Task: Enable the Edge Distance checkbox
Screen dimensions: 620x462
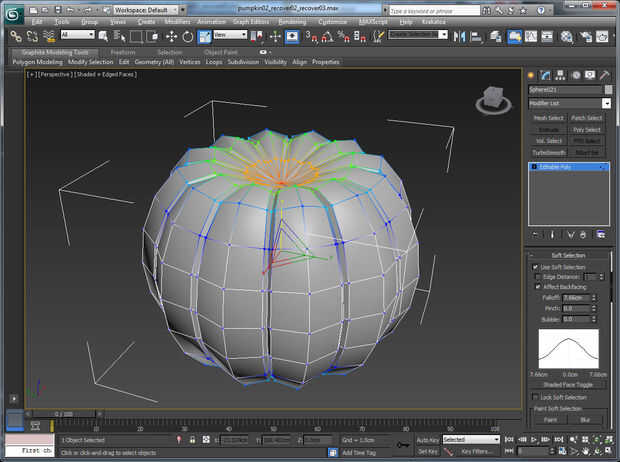Action: [537, 277]
